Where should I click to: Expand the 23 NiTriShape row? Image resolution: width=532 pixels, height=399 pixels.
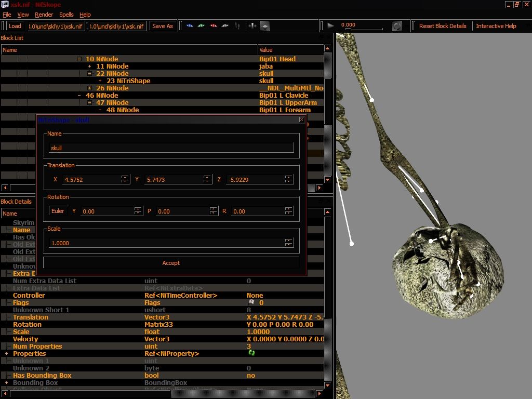point(100,81)
